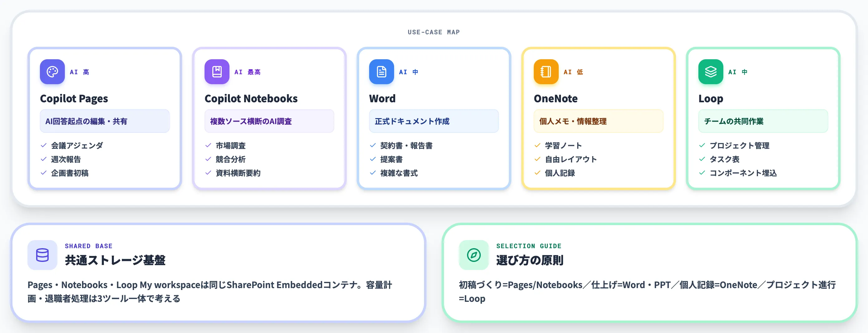Click checkmark next to 自由レイアウト
The width and height of the screenshot is (868, 333).
pos(538,159)
